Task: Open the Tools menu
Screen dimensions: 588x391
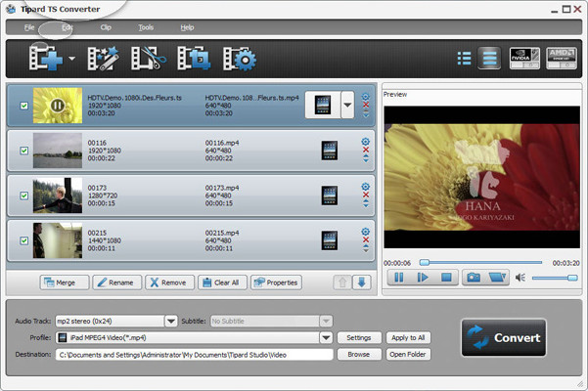Action: coord(146,27)
